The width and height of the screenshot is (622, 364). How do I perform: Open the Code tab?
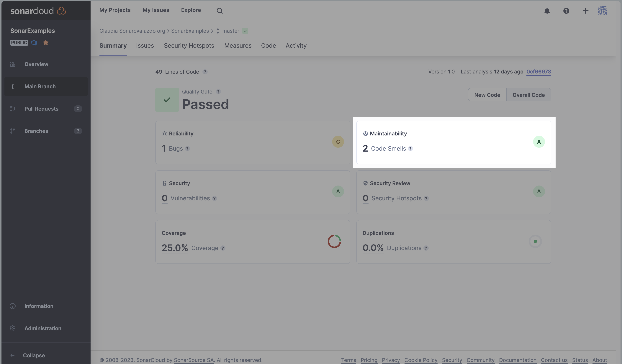[269, 46]
